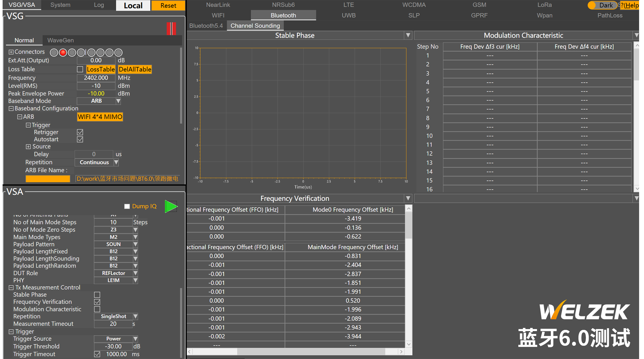Enable the Stable Phase checkbox

[x=97, y=295]
